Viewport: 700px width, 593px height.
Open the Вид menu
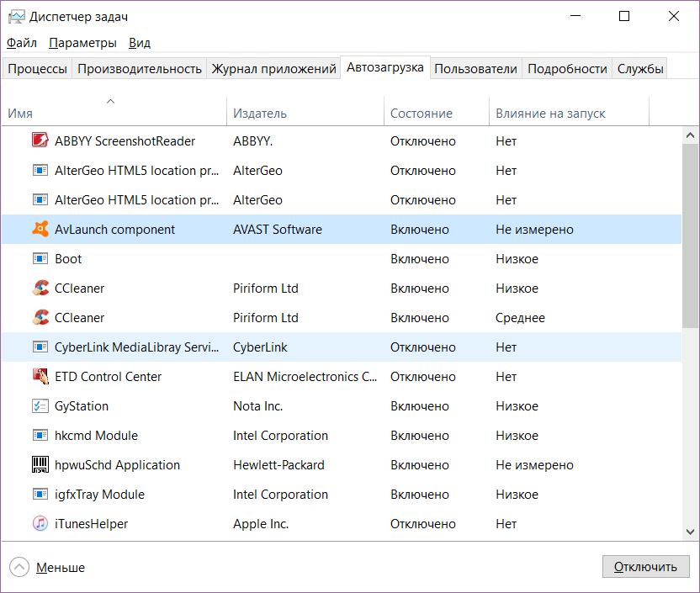[140, 43]
